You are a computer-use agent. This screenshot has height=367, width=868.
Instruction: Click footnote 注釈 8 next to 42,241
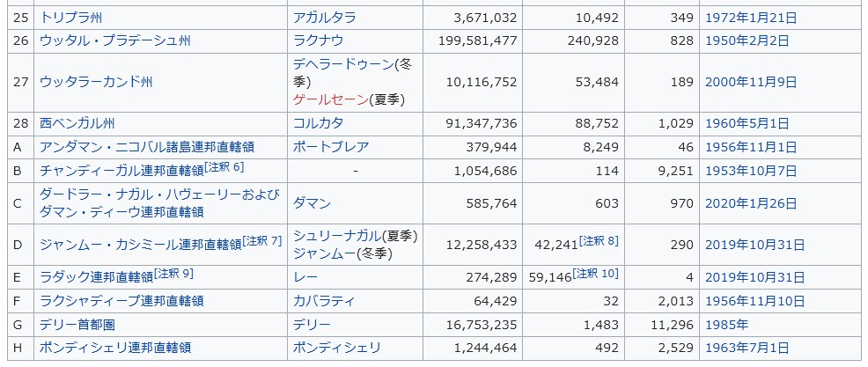600,239
